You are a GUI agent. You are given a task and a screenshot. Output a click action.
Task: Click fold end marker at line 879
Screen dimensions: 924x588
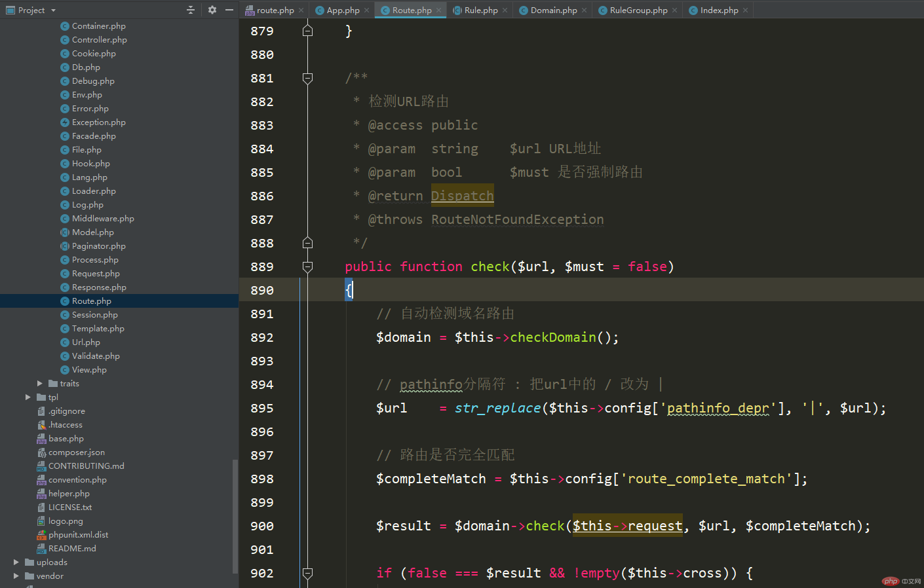click(307, 31)
